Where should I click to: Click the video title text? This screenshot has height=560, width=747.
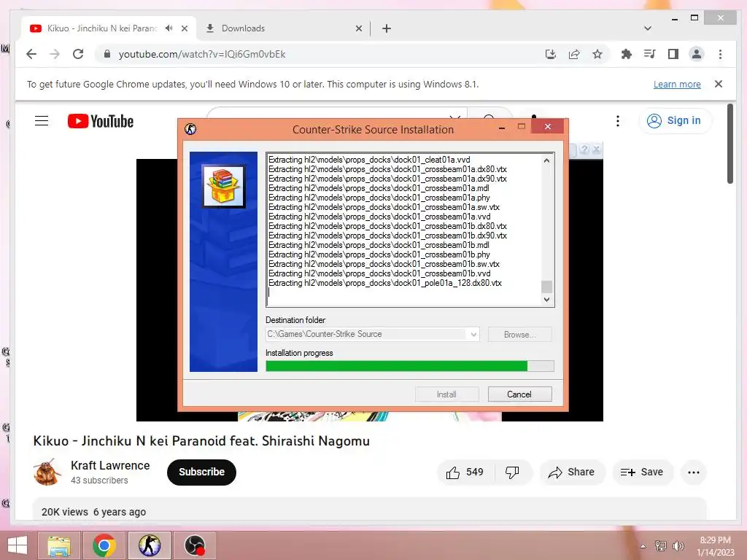pyautogui.click(x=201, y=441)
